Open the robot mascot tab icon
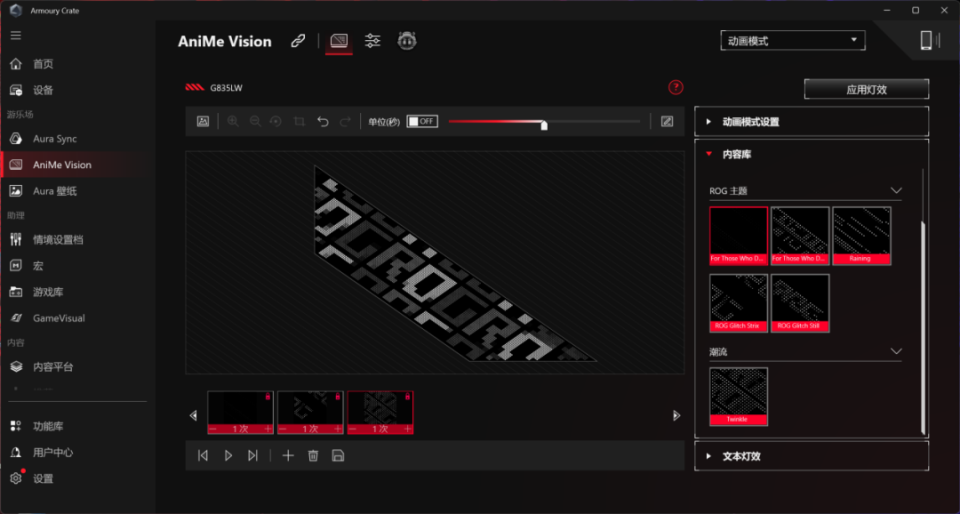This screenshot has width=960, height=514. pos(407,41)
